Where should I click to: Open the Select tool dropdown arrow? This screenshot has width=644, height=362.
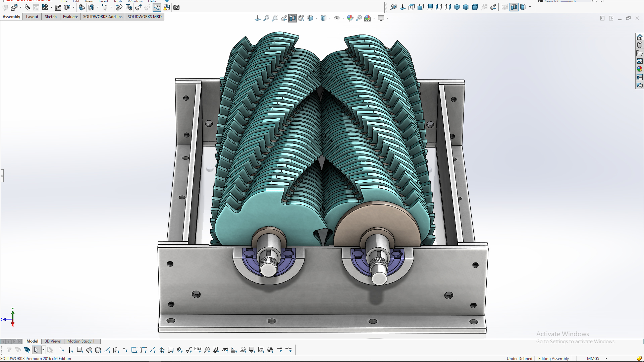click(x=43, y=350)
